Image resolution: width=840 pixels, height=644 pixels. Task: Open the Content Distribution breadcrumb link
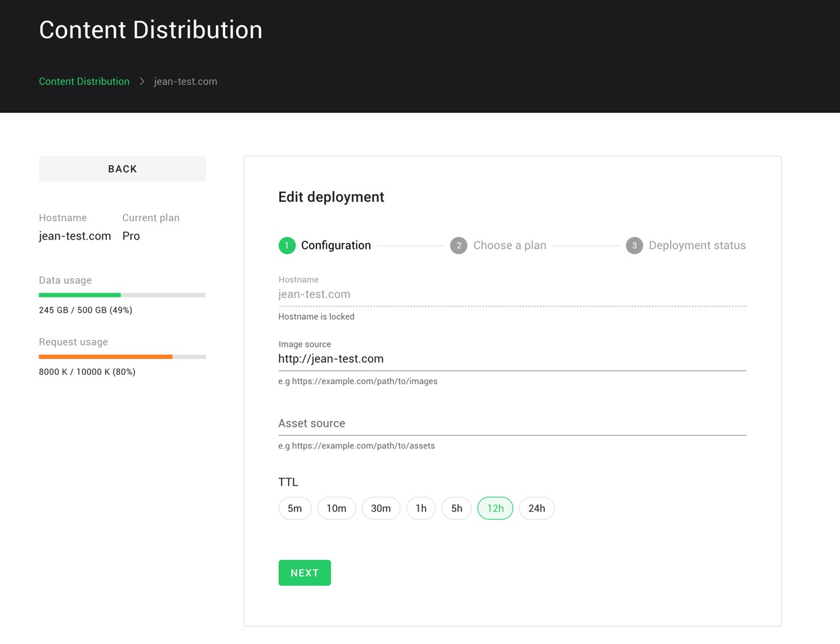click(84, 81)
